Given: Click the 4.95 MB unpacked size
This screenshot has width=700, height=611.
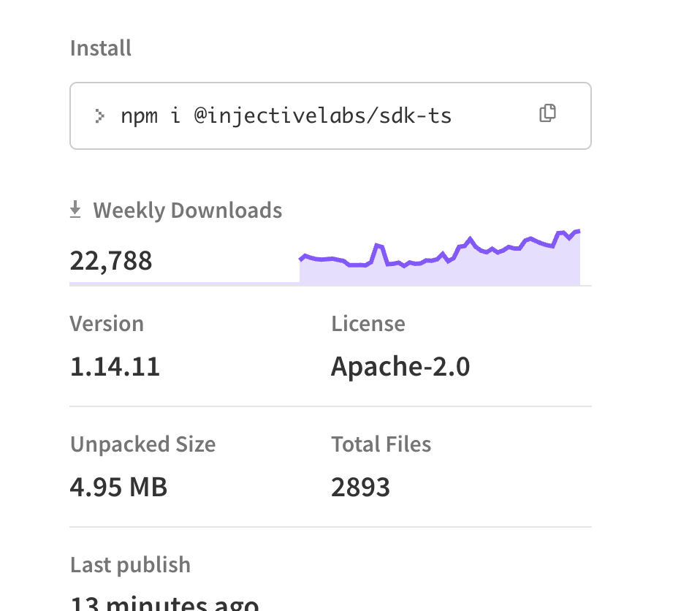Looking at the screenshot, I should 119,487.
